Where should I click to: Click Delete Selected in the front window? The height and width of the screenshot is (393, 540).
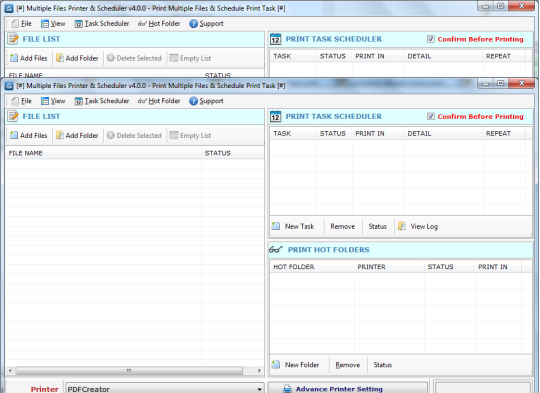[x=134, y=135]
